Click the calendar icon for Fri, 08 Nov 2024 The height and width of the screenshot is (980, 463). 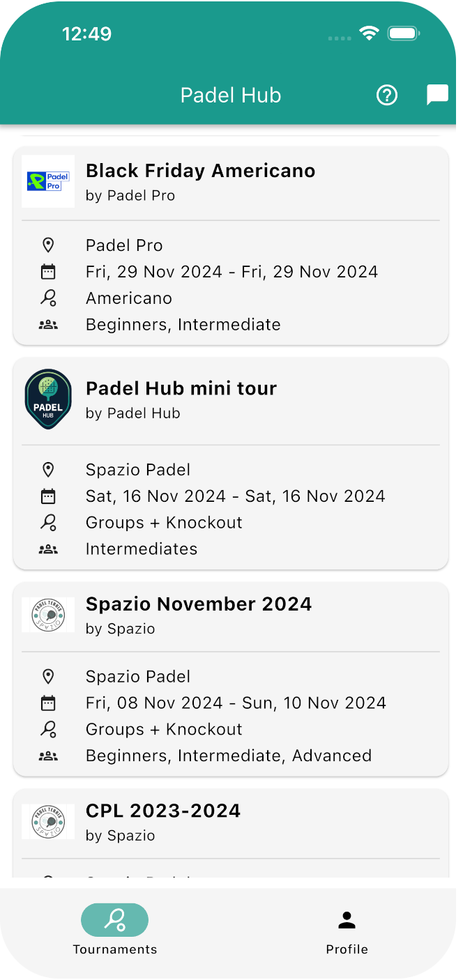(48, 703)
